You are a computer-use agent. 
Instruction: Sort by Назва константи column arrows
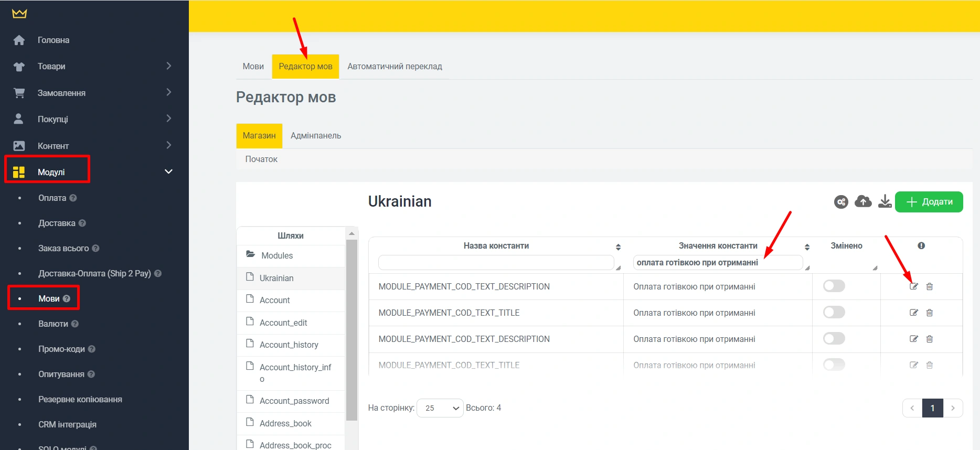(618, 247)
